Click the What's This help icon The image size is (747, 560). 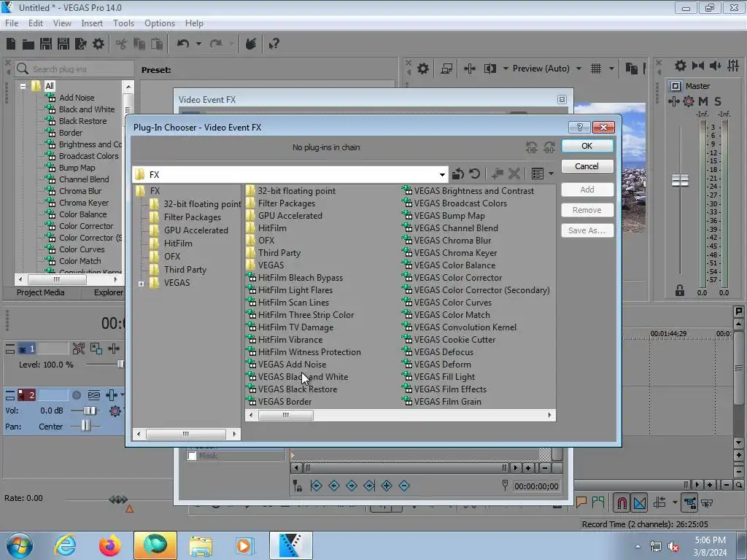pyautogui.click(x=274, y=44)
